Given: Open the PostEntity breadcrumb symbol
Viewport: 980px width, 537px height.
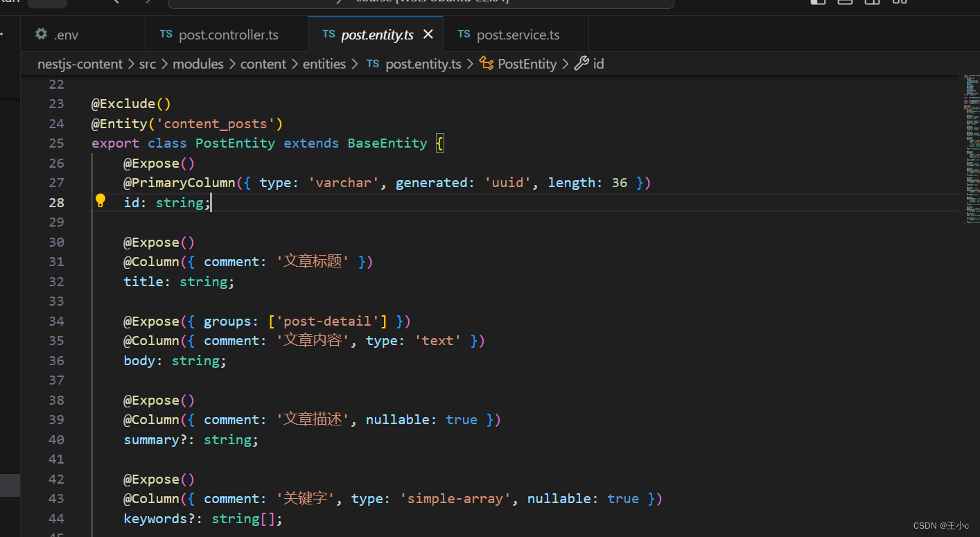Looking at the screenshot, I should pyautogui.click(x=527, y=64).
